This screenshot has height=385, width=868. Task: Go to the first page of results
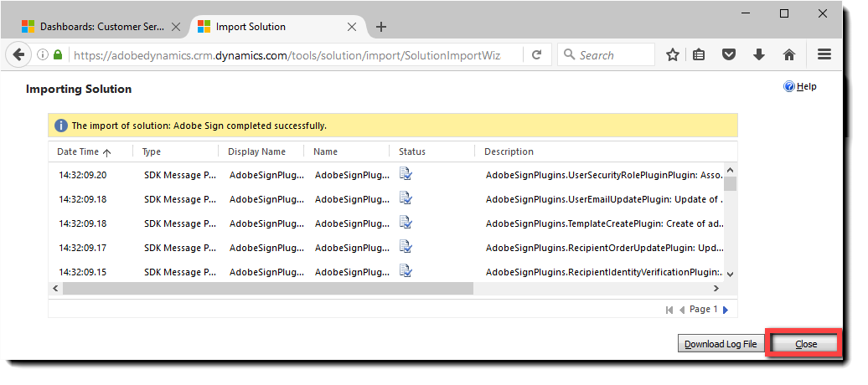click(x=669, y=311)
